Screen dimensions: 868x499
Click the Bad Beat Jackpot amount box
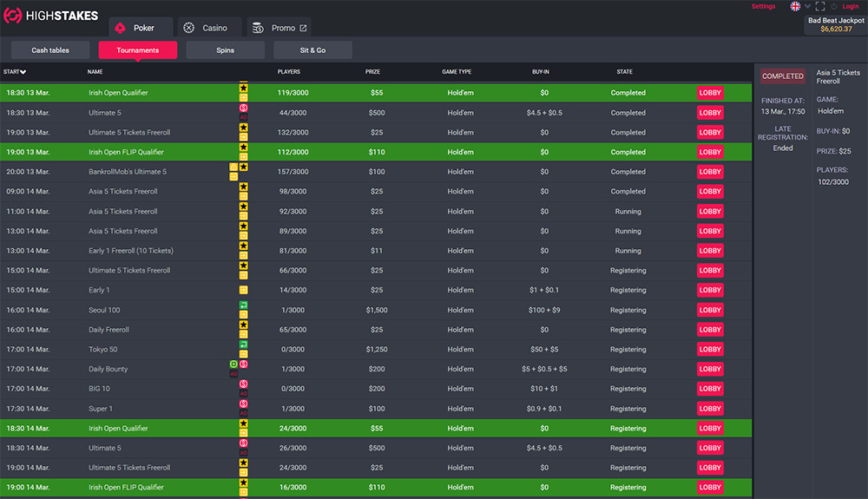(x=836, y=24)
